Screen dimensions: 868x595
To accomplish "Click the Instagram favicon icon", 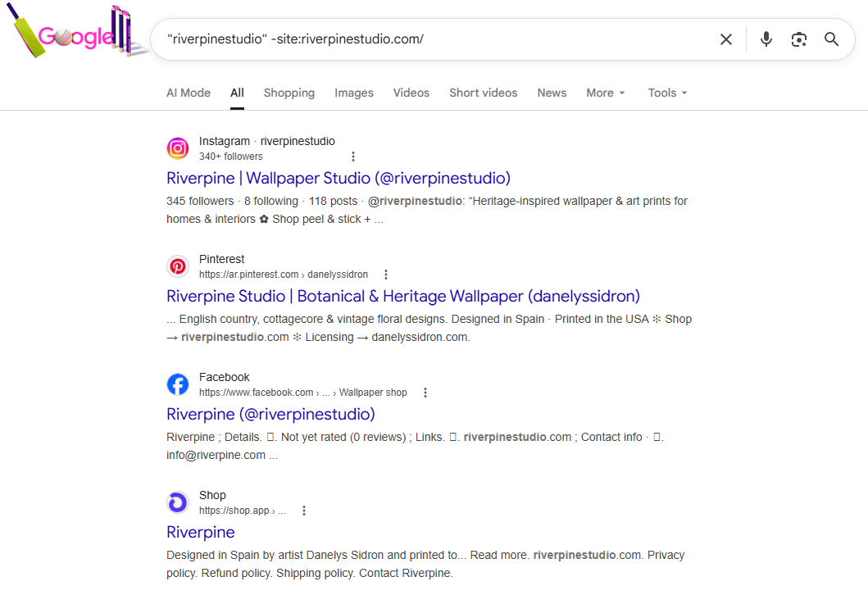I will (x=178, y=148).
